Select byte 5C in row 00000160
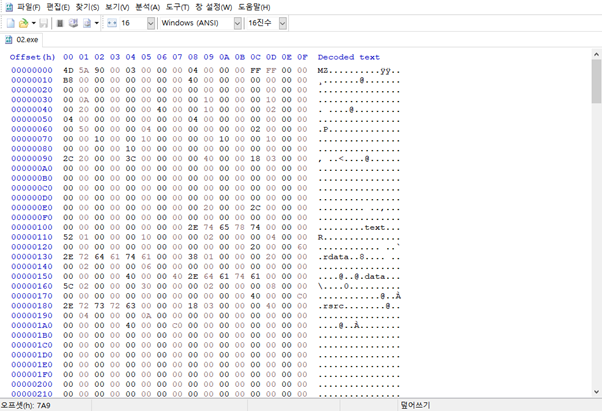This screenshot has width=602, height=411. pos(68,286)
